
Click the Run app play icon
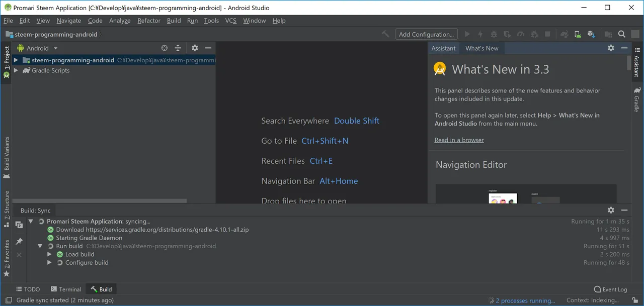click(467, 34)
